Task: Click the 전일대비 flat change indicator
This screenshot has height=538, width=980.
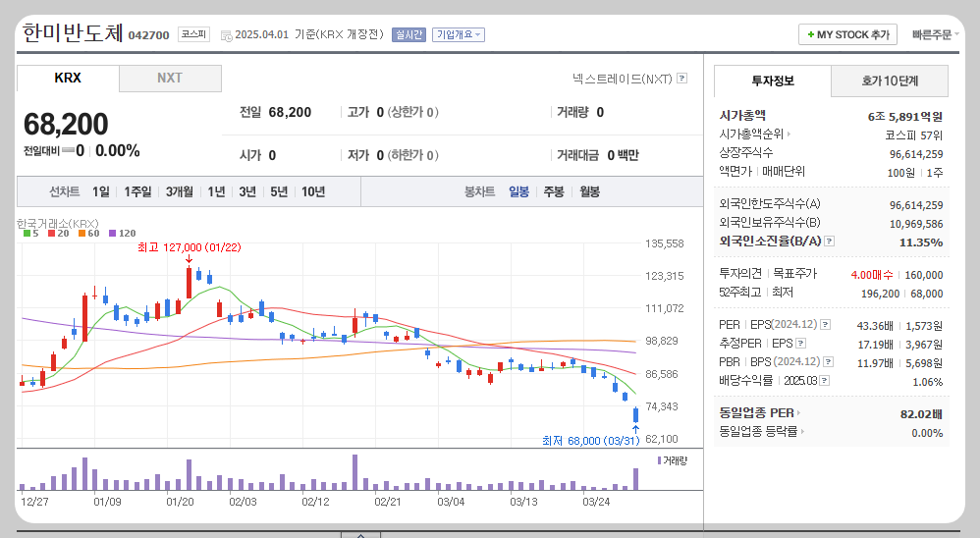Action: click(68, 150)
